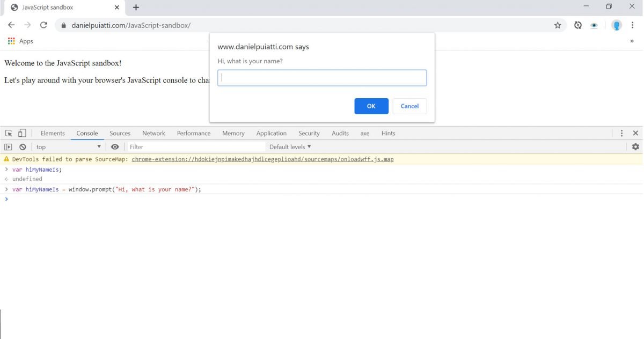Screen dimensions: 644x339
Task: Show the console sidebar icon
Action: [9, 146]
